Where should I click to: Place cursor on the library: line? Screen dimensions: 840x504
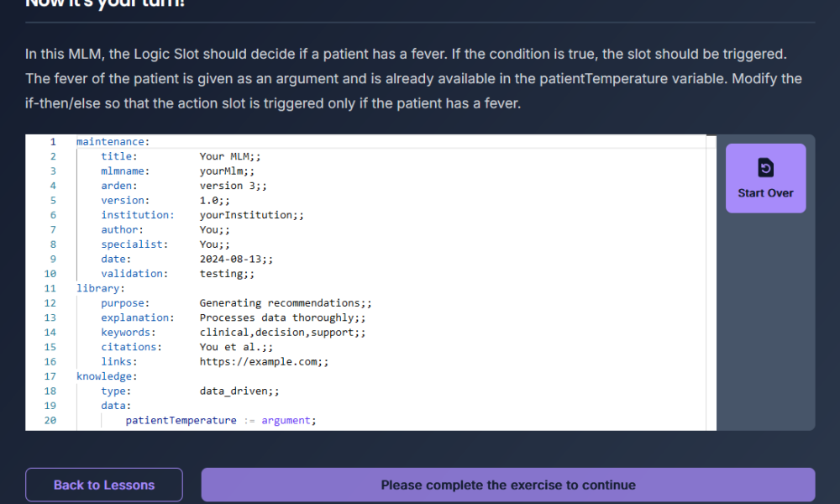coord(101,288)
